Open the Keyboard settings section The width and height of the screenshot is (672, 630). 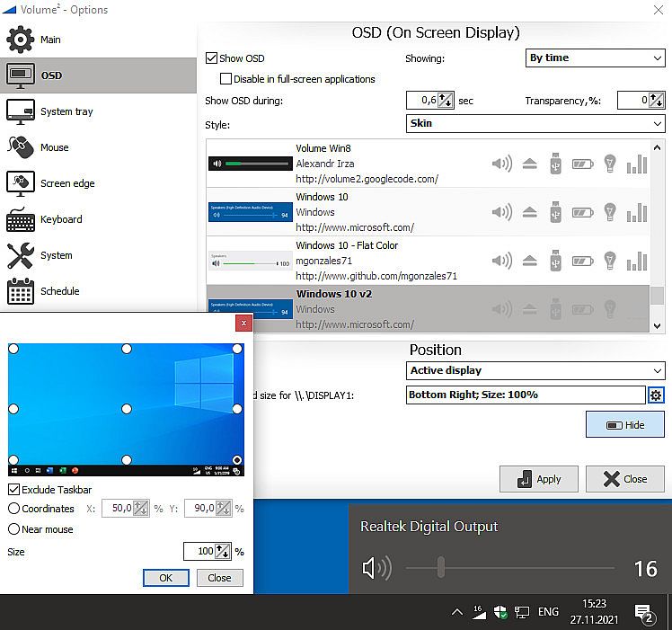(x=61, y=219)
